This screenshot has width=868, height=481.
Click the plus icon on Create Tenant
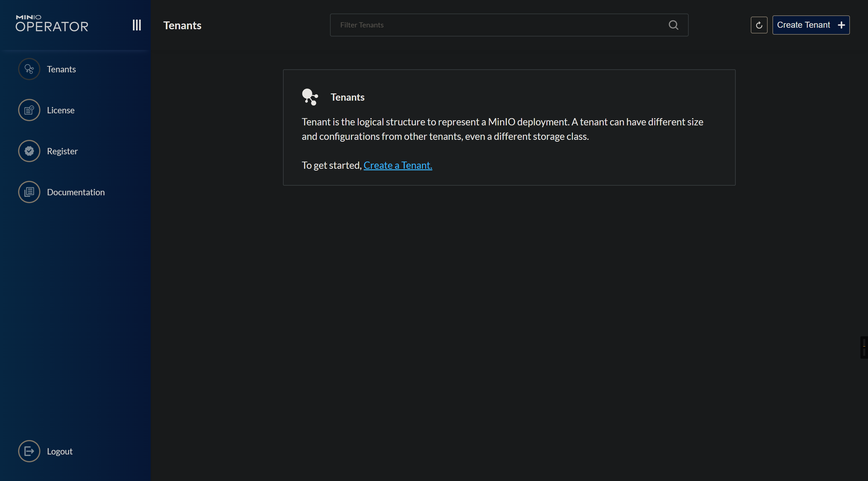pyautogui.click(x=841, y=25)
